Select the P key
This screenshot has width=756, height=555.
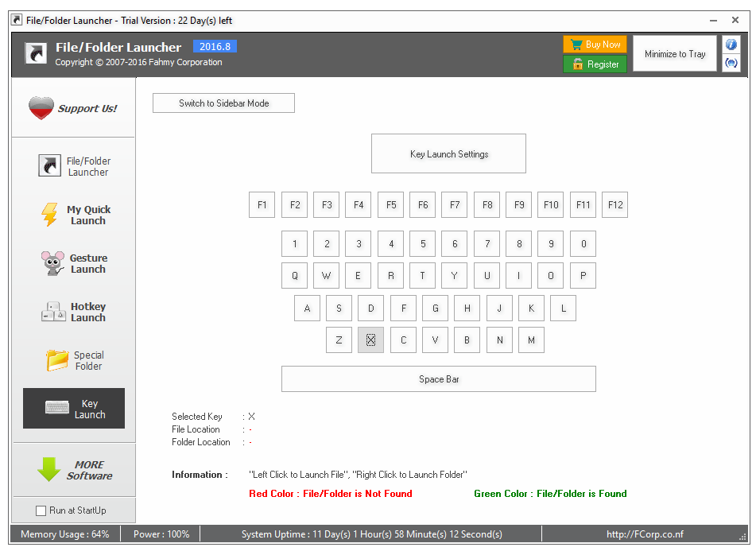click(x=583, y=276)
